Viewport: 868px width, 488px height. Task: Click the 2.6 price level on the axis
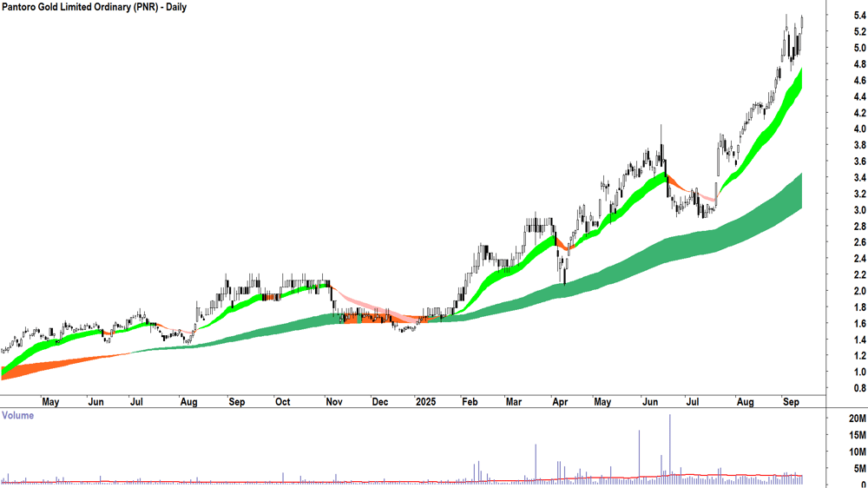pos(859,242)
